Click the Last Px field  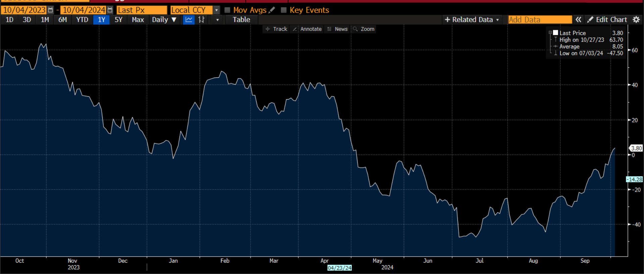coord(142,10)
